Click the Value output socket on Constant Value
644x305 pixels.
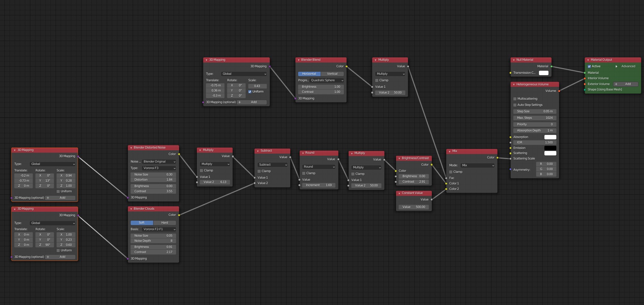coord(432,199)
